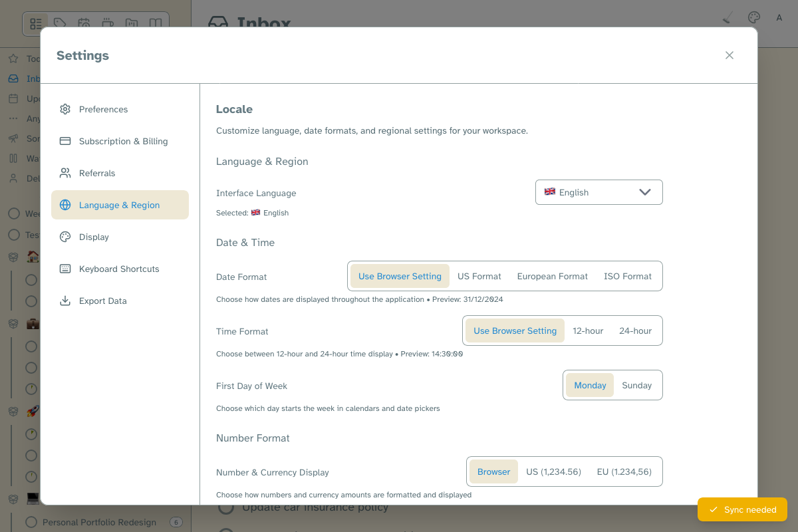Open the calendar icon in the top toolbar
The width and height of the screenshot is (798, 532).
[x=84, y=23]
